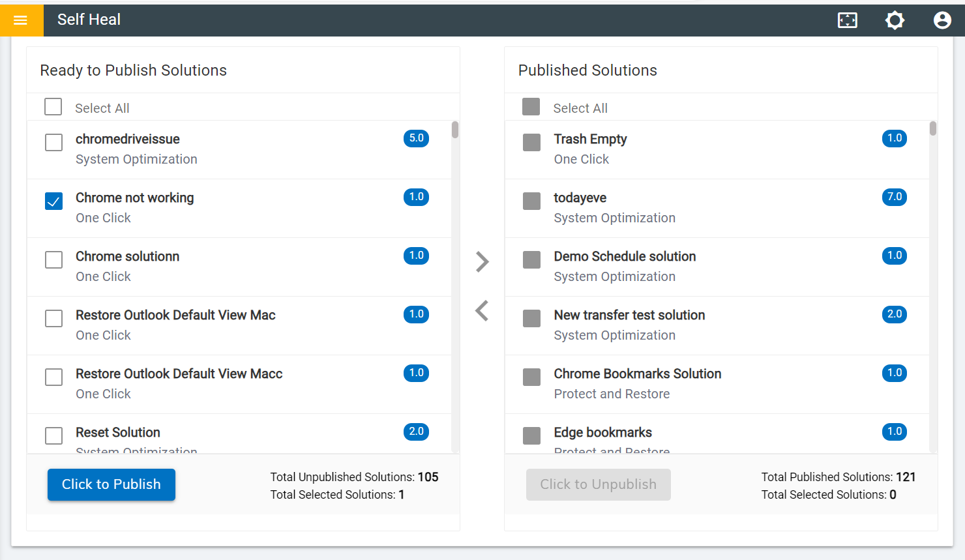Viewport: 965px width, 560px height.
Task: Click the left arrow to move solutions back
Action: tap(482, 311)
